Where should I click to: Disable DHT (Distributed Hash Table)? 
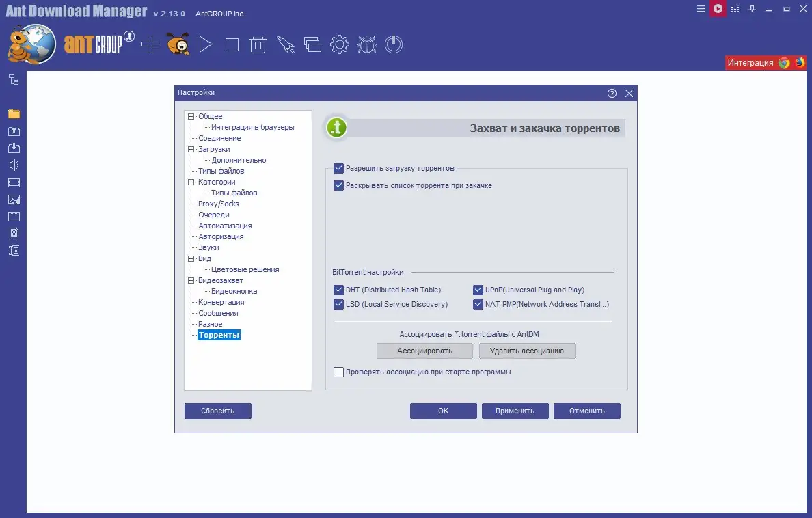point(339,290)
